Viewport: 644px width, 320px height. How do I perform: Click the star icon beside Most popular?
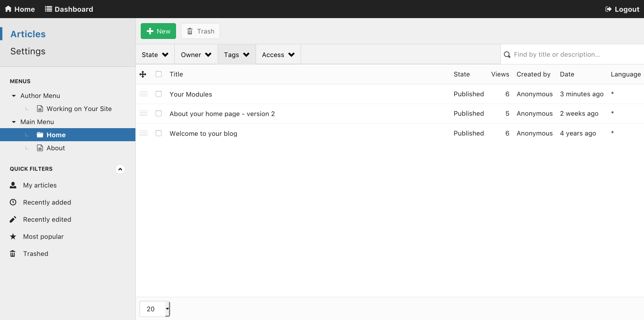13,236
